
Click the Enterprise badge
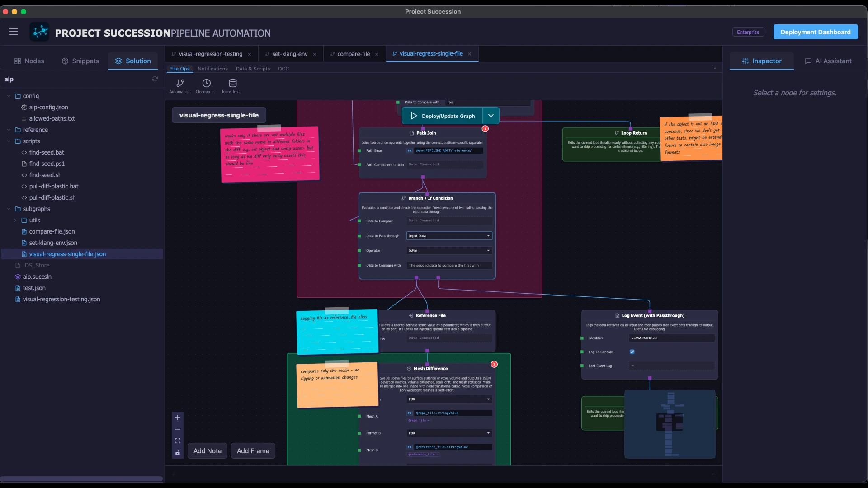pos(748,32)
